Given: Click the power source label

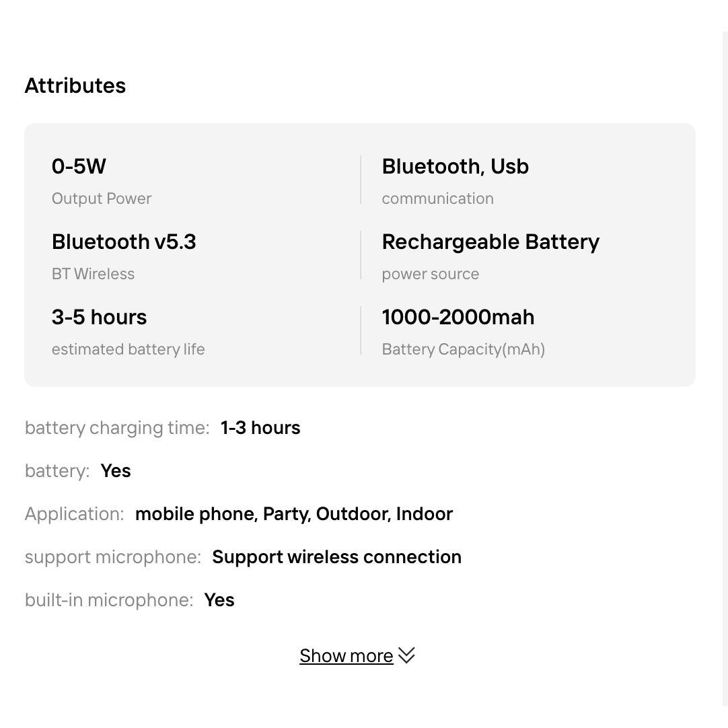Looking at the screenshot, I should tap(430, 274).
